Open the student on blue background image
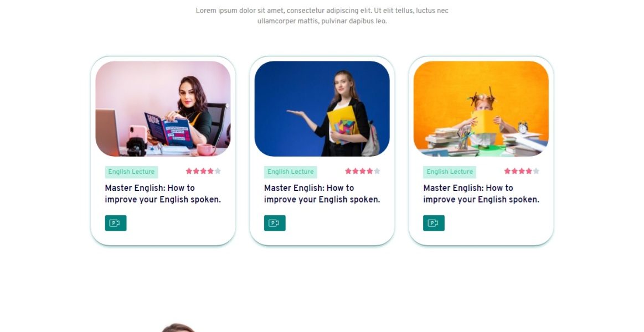Screen dimensions: 644x332 tap(322, 109)
